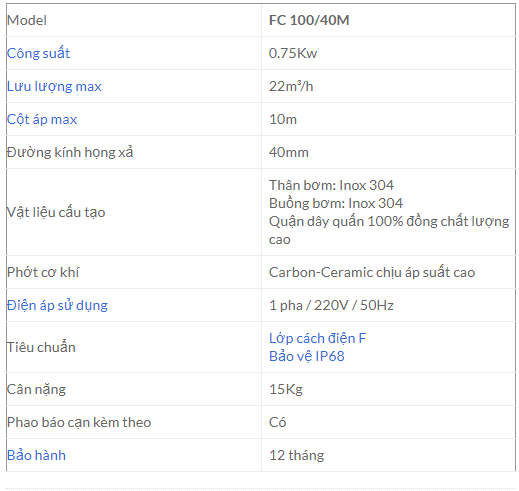
Task: Click the '12 tháng' warranty value
Action: [x=296, y=456]
